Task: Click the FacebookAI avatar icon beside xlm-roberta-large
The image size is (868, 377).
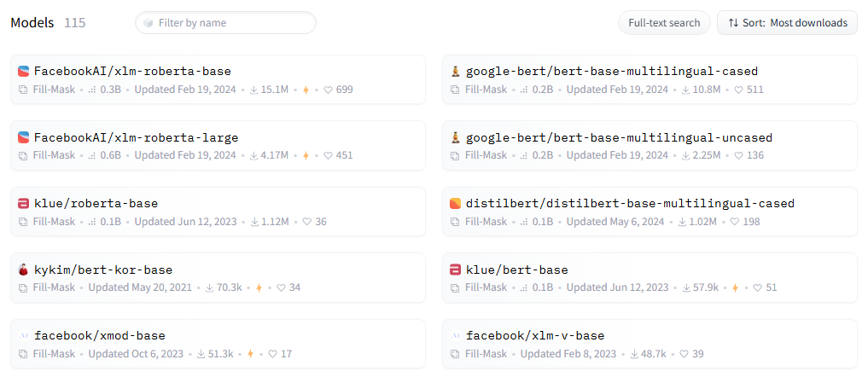Action: click(23, 137)
